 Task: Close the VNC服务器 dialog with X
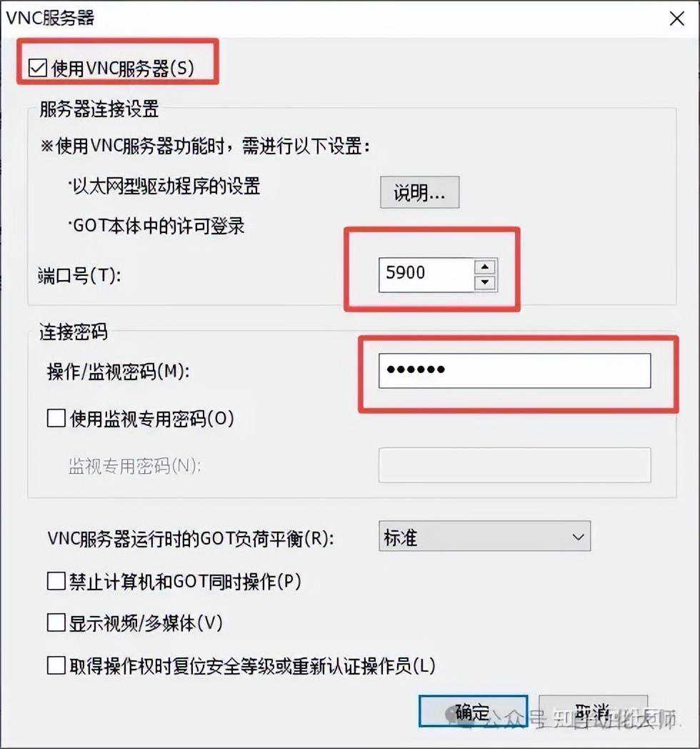[676, 19]
